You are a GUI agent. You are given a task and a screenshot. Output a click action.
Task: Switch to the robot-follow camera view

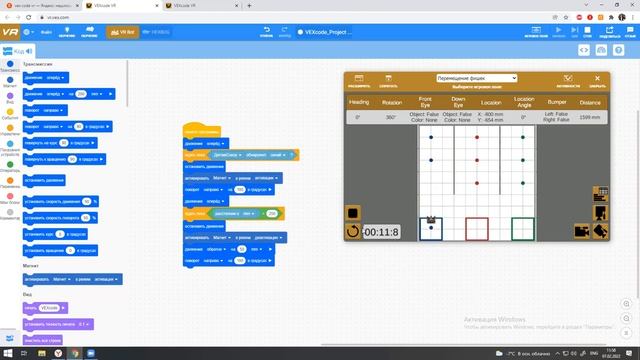600,213
